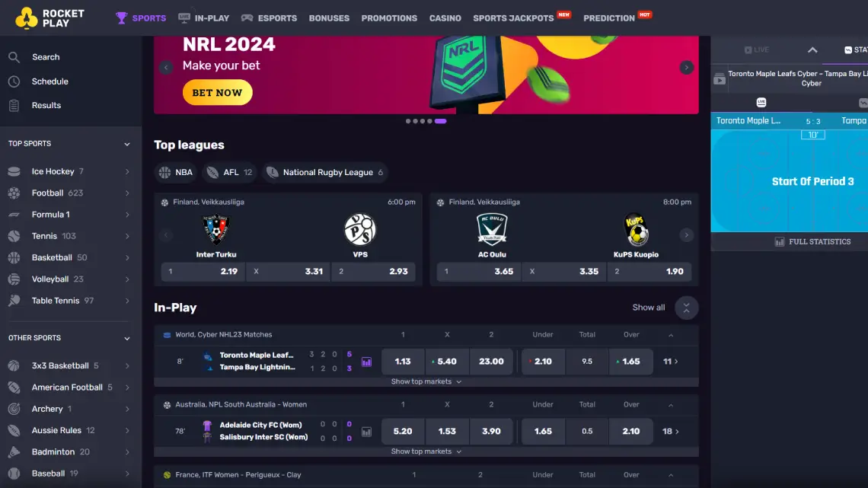Open the PROMOTIONS menu item

tap(389, 18)
